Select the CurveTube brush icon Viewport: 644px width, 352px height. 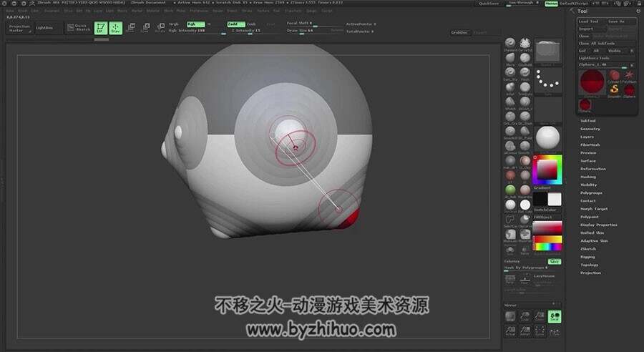point(525,43)
